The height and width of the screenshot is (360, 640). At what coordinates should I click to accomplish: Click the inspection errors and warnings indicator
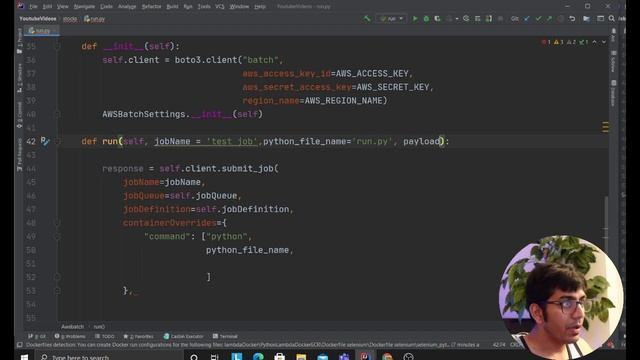565,42
